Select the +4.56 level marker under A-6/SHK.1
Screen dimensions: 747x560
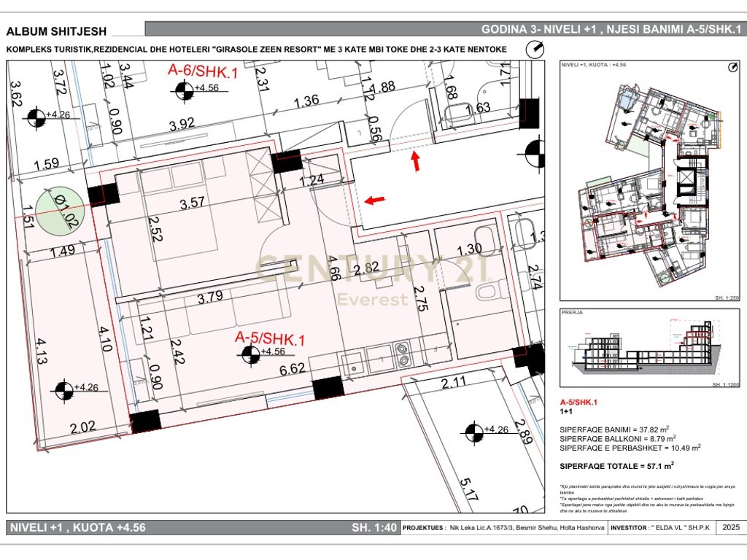(x=196, y=90)
